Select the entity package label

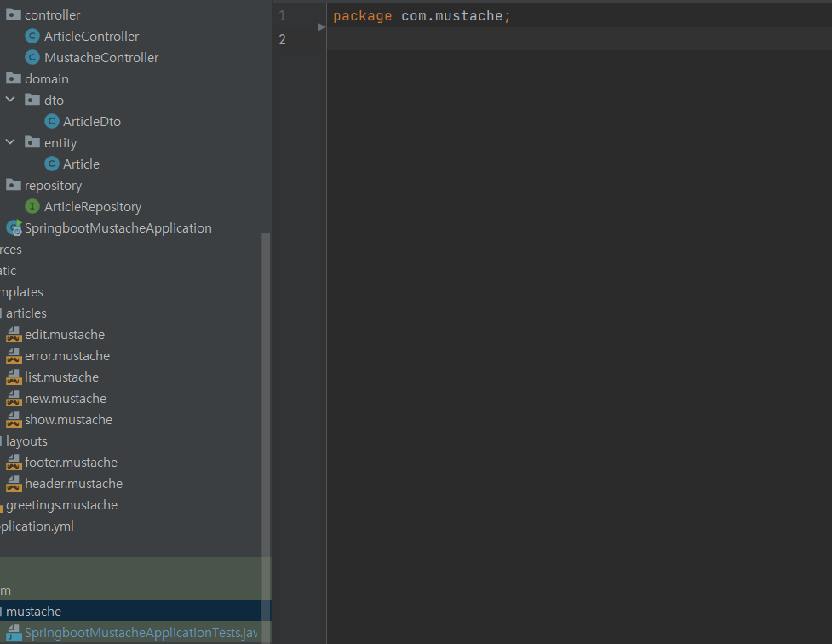coord(60,143)
